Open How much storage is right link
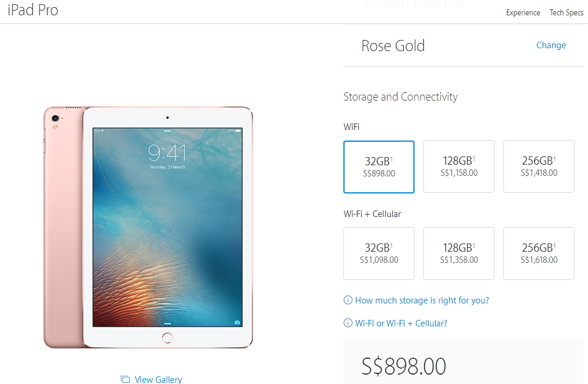The width and height of the screenshot is (588, 384). pyautogui.click(x=422, y=300)
